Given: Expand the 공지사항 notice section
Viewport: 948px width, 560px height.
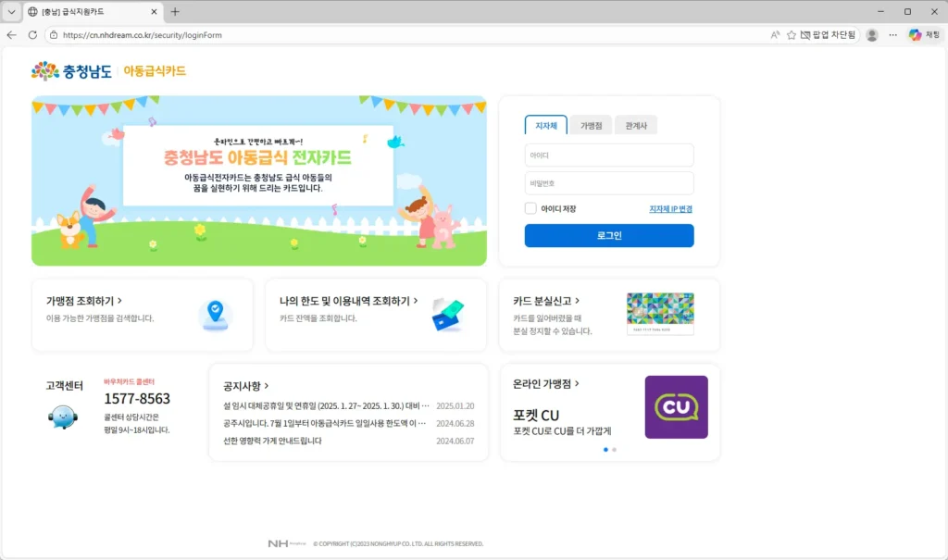Looking at the screenshot, I should pyautogui.click(x=245, y=386).
